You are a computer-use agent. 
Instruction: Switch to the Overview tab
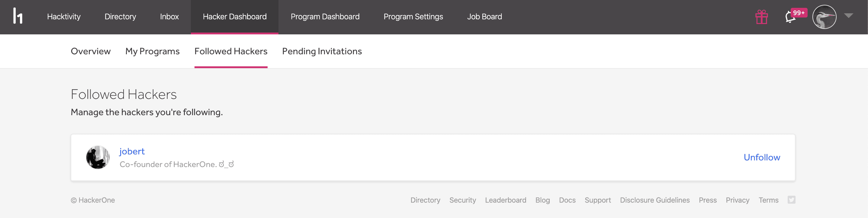91,51
